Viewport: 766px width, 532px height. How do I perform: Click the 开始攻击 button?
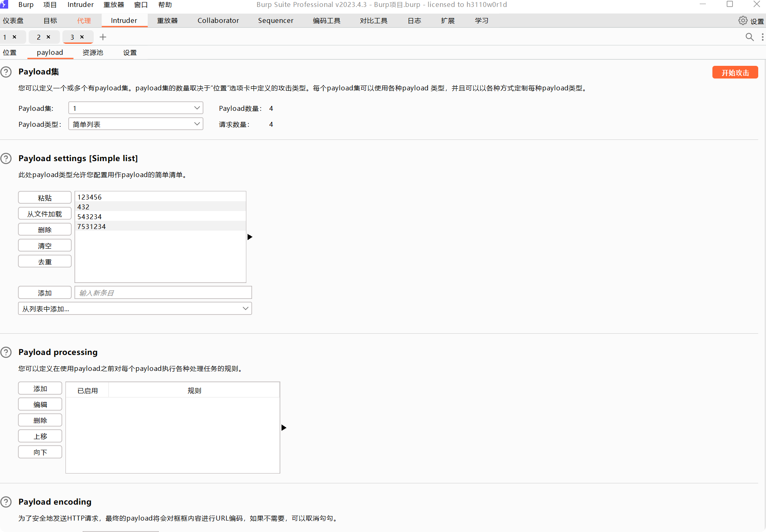click(x=735, y=72)
